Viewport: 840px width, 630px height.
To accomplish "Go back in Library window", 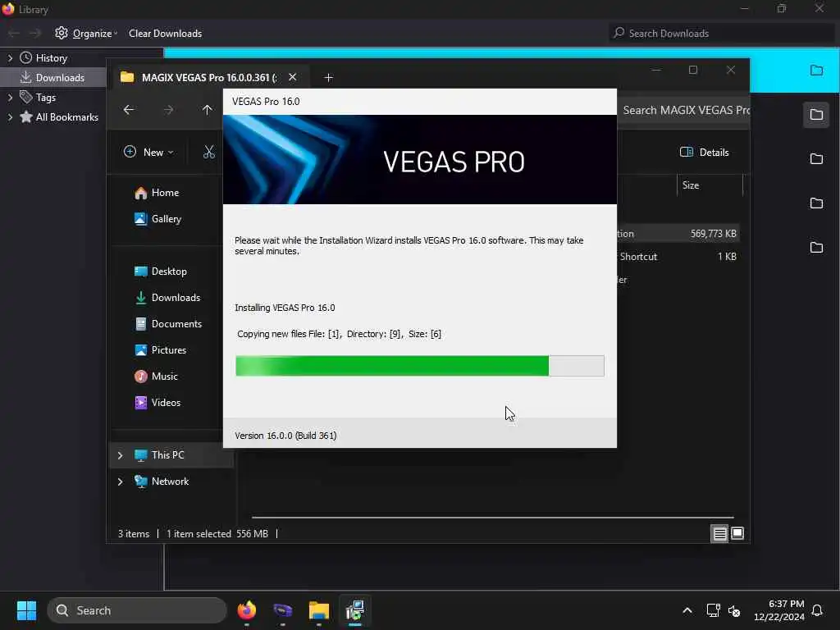I will pyautogui.click(x=14, y=33).
